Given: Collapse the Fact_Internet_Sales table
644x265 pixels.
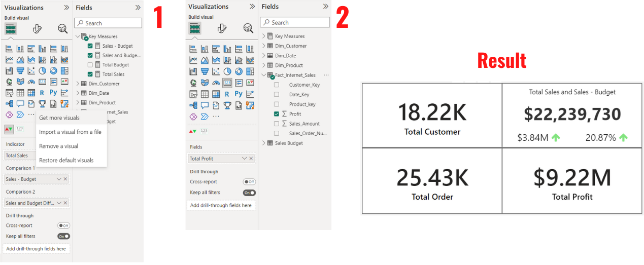Looking at the screenshot, I should point(264,75).
